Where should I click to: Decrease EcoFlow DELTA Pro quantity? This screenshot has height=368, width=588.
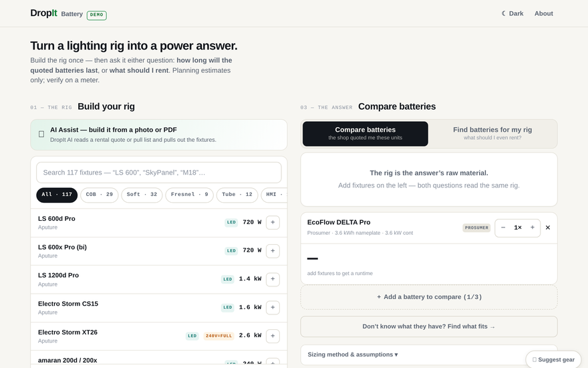tap(503, 227)
